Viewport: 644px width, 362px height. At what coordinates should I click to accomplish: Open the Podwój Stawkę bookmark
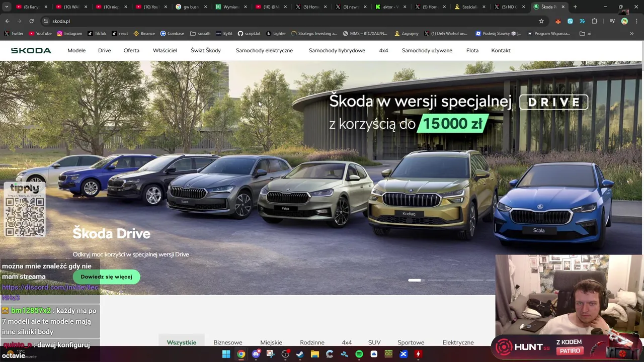click(498, 33)
